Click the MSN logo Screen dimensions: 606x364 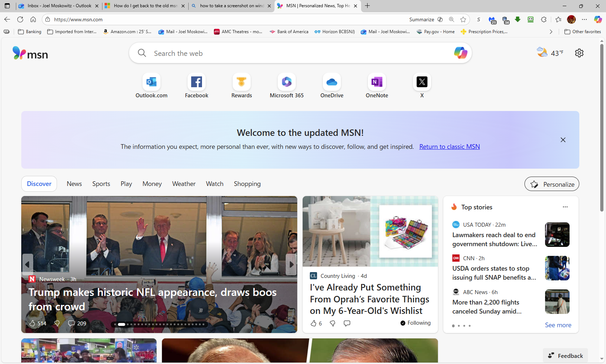30,53
